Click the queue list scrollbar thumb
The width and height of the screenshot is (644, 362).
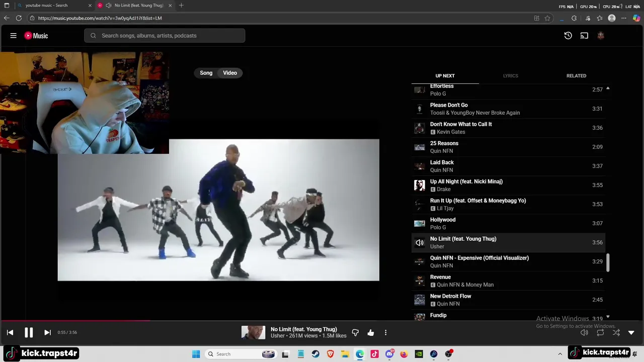(608, 262)
